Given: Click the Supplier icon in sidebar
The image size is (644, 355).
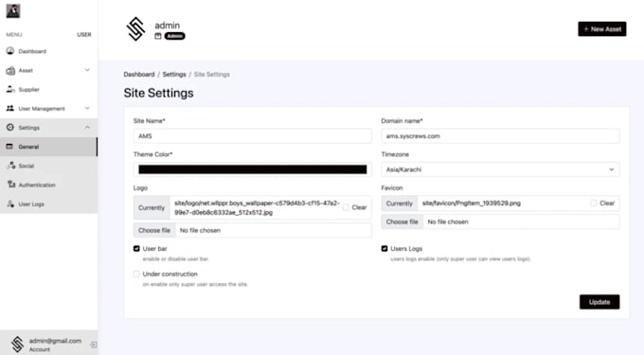Looking at the screenshot, I should pos(10,89).
